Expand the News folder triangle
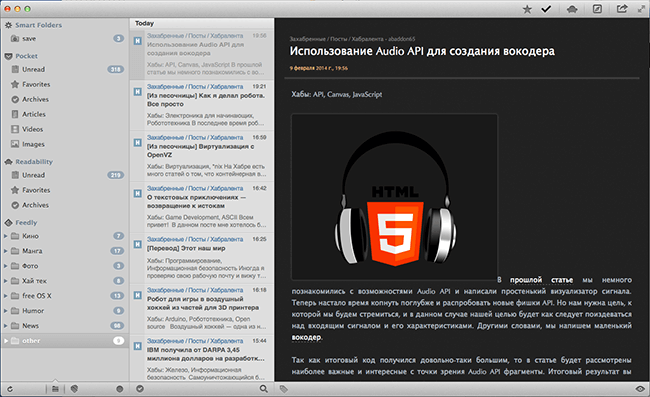Screen dimensions: 650x397 5,325
